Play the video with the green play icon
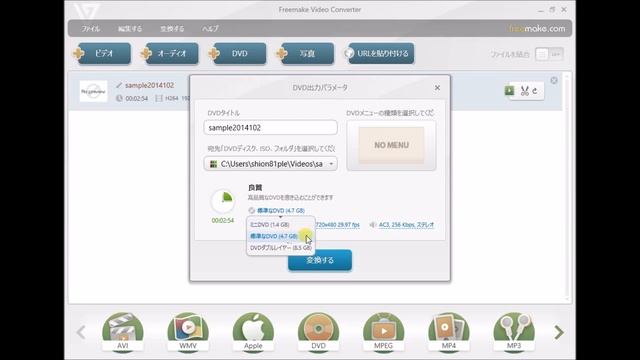640x360 pixels. (509, 90)
